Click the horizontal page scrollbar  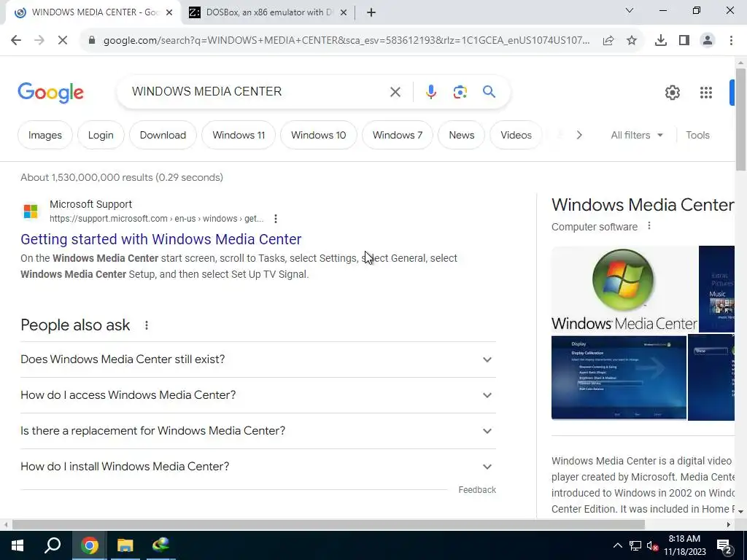(x=328, y=525)
